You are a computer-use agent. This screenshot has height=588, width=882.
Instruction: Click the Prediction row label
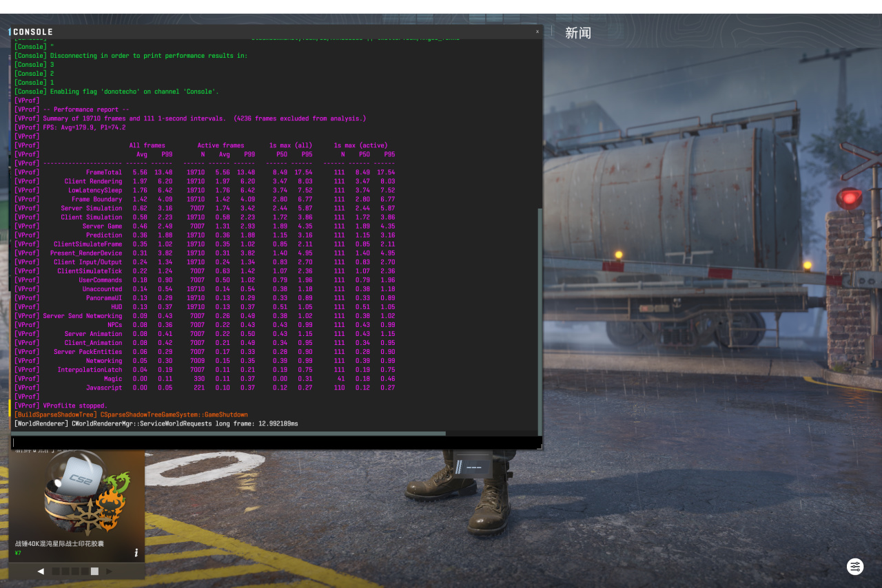click(104, 235)
